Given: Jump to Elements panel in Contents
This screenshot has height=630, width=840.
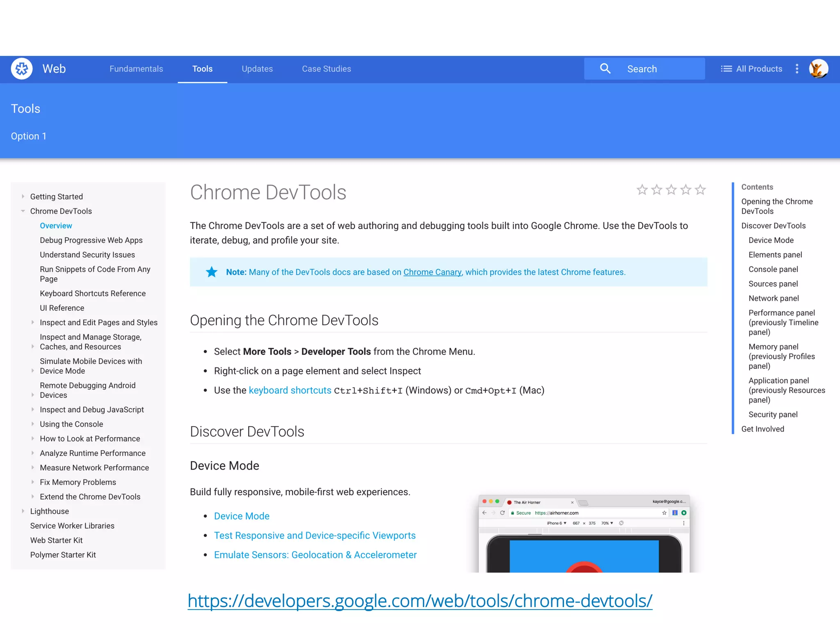Looking at the screenshot, I should pyautogui.click(x=775, y=255).
